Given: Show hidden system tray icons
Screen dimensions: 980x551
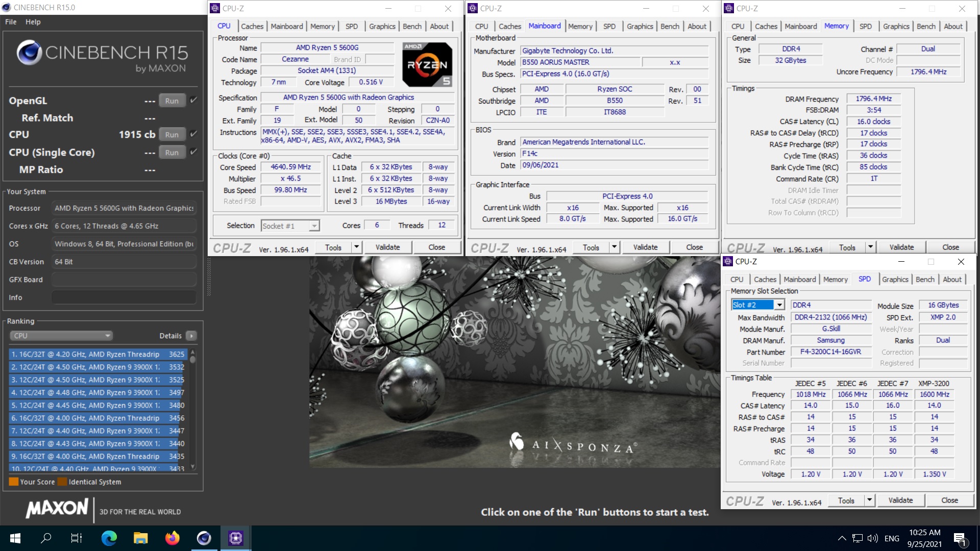Looking at the screenshot, I should click(x=842, y=538).
